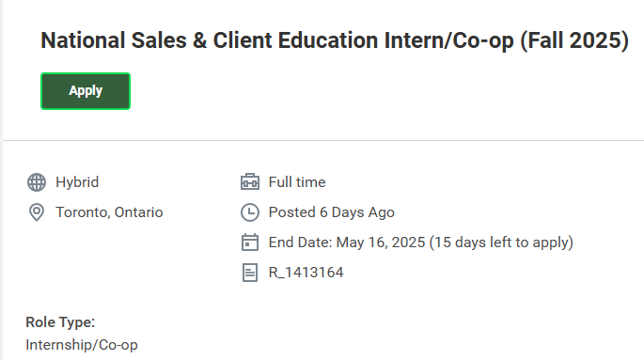Click the briefcase icon next to Full time
Image resolution: width=644 pixels, height=360 pixels.
coord(250,181)
